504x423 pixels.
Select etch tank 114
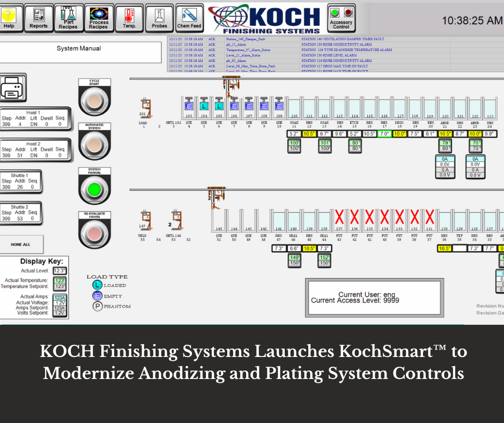pos(354,108)
